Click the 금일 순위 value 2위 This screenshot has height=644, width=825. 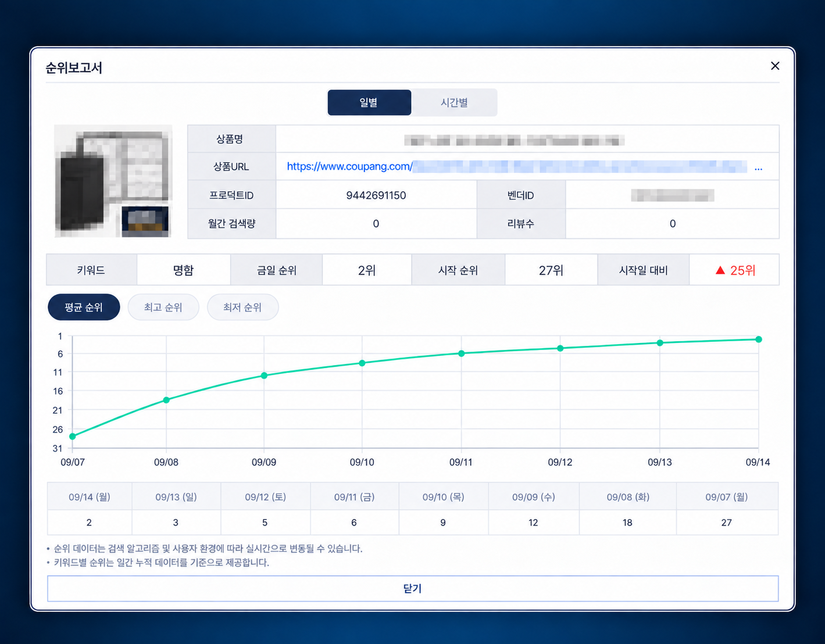tap(367, 270)
